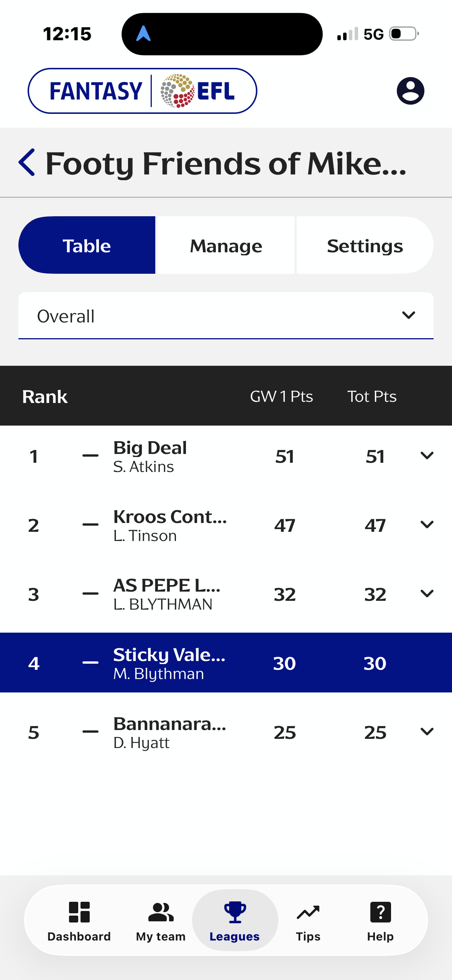Open the Dashboard grid icon
452x980 pixels.
point(79,912)
